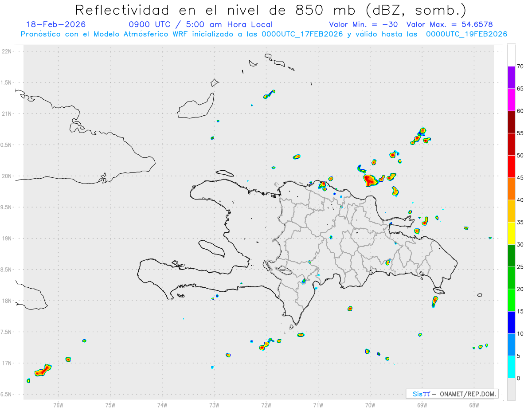Click the yellow 30-35 dBZ colorbar segment
532x411 pixels.
tap(511, 233)
